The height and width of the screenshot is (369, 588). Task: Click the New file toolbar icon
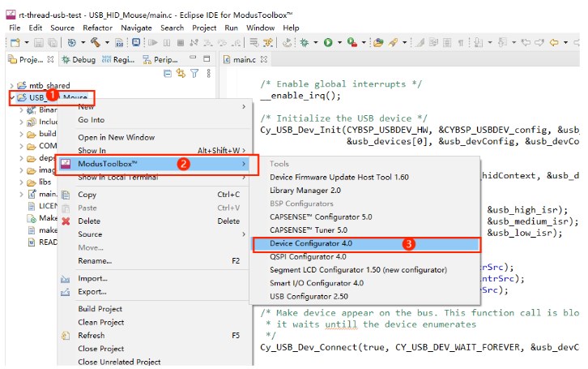[x=15, y=42]
